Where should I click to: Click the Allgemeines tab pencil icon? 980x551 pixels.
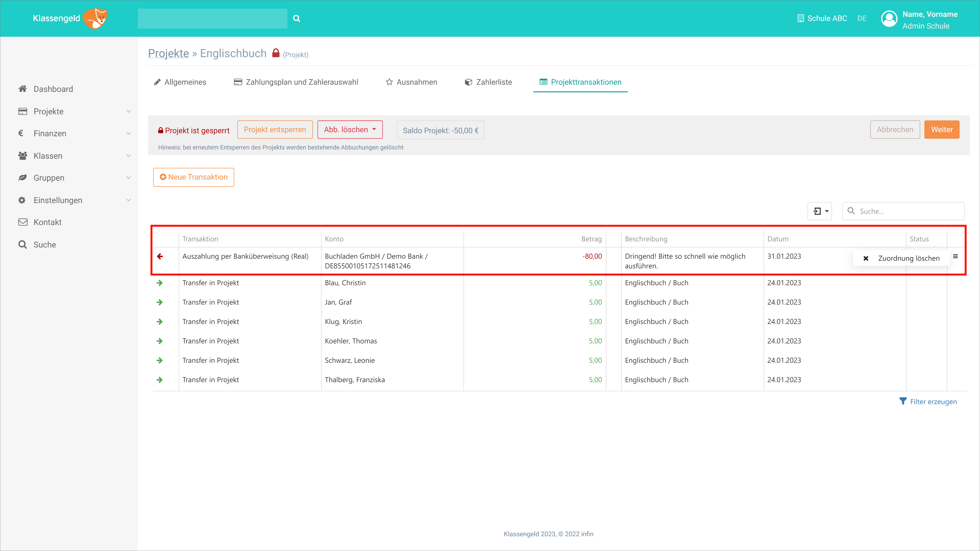click(x=157, y=82)
